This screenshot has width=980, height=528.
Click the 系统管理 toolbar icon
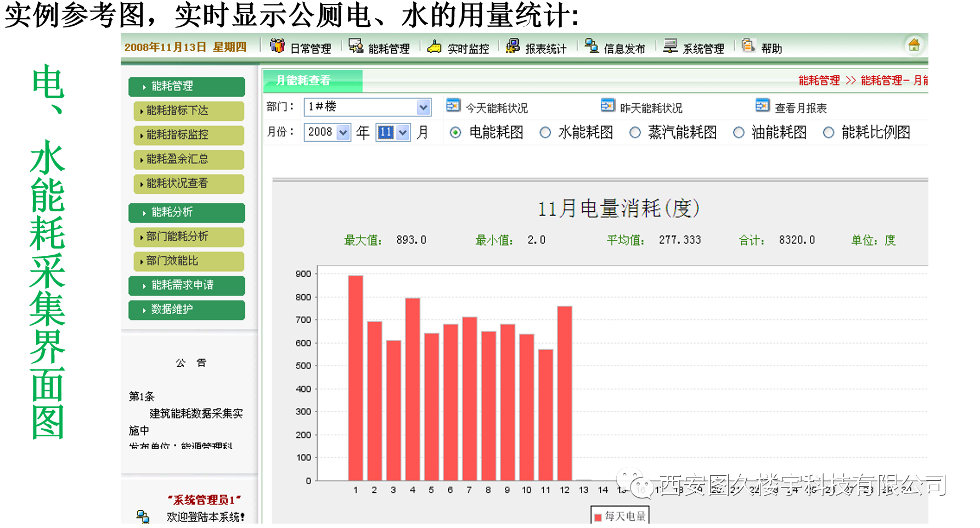point(670,46)
